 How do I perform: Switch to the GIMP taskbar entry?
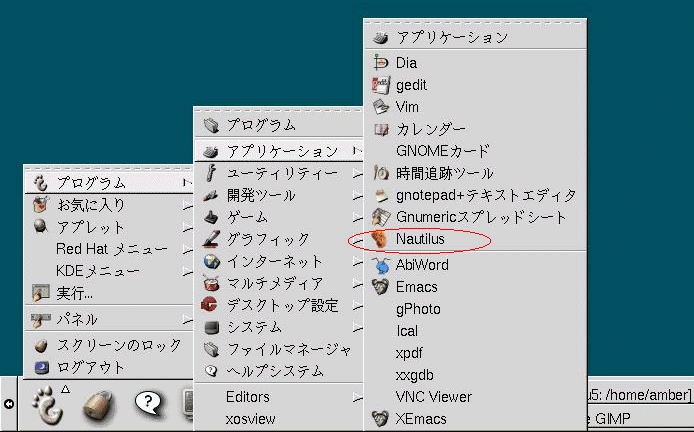pyautogui.click(x=640, y=419)
